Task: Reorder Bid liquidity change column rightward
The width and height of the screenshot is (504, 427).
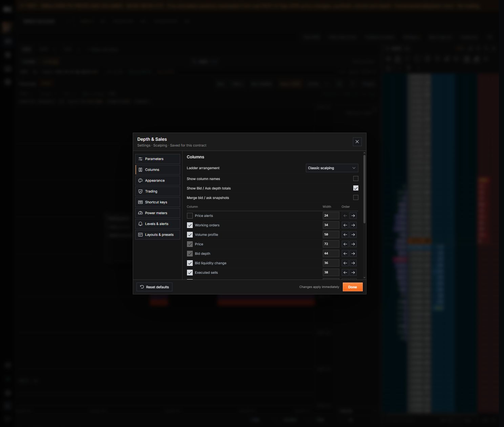Action: (x=353, y=263)
